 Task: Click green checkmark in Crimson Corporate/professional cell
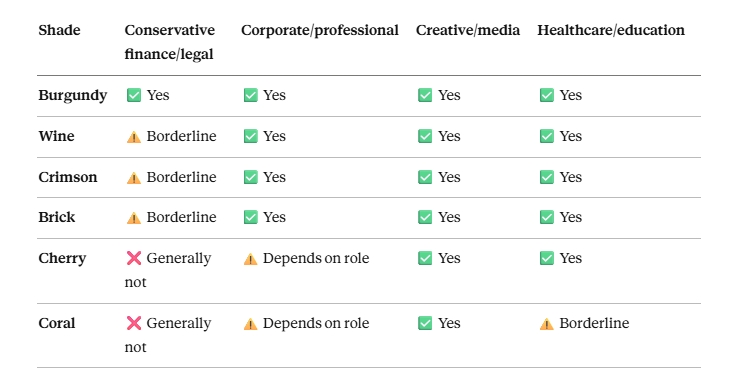(x=250, y=177)
